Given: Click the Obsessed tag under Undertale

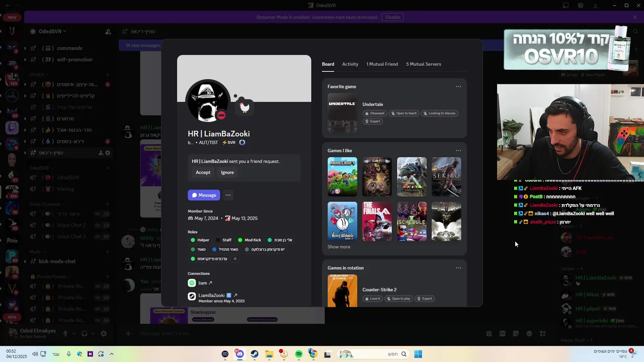Looking at the screenshot, I should tap(375, 113).
